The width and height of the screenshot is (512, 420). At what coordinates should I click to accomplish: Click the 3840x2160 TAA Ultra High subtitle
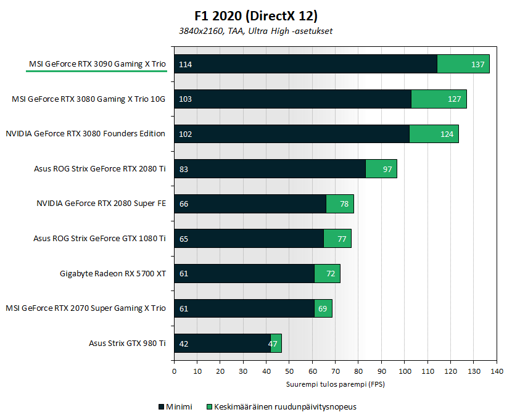click(x=255, y=31)
